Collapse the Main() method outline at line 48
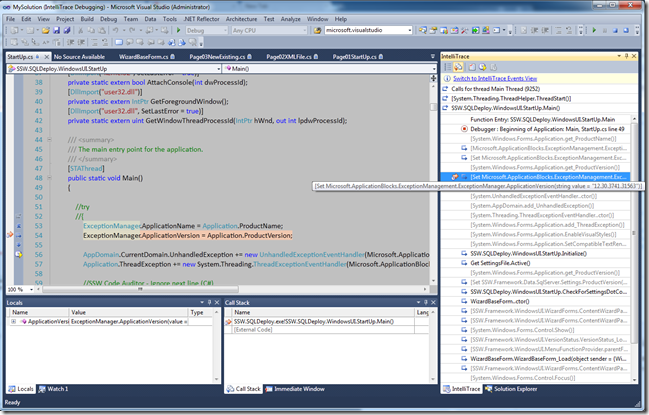649x415 pixels. click(x=50, y=178)
